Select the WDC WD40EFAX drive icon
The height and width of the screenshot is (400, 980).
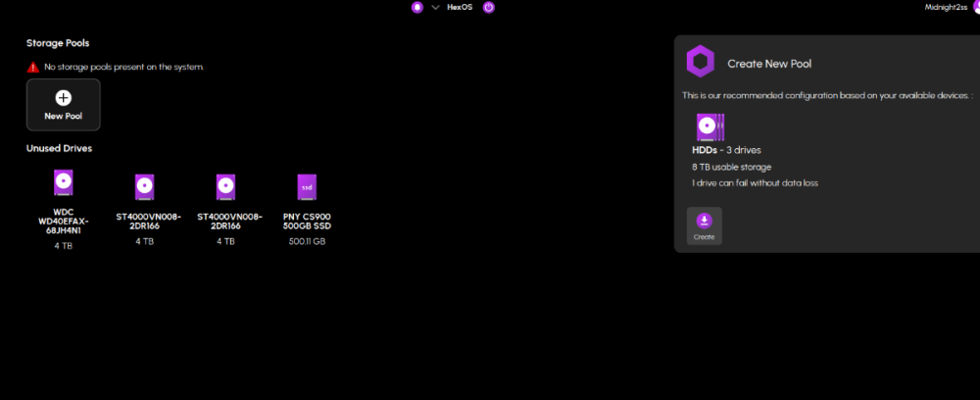pyautogui.click(x=63, y=184)
